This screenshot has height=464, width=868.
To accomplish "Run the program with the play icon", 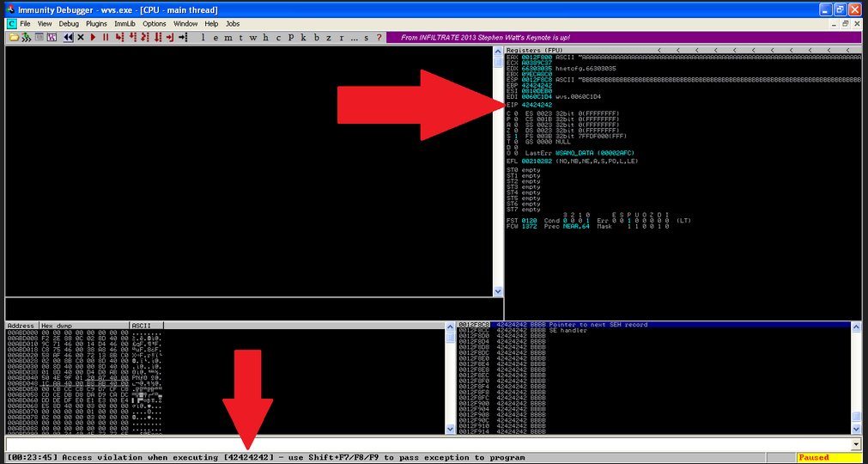I will tap(94, 38).
